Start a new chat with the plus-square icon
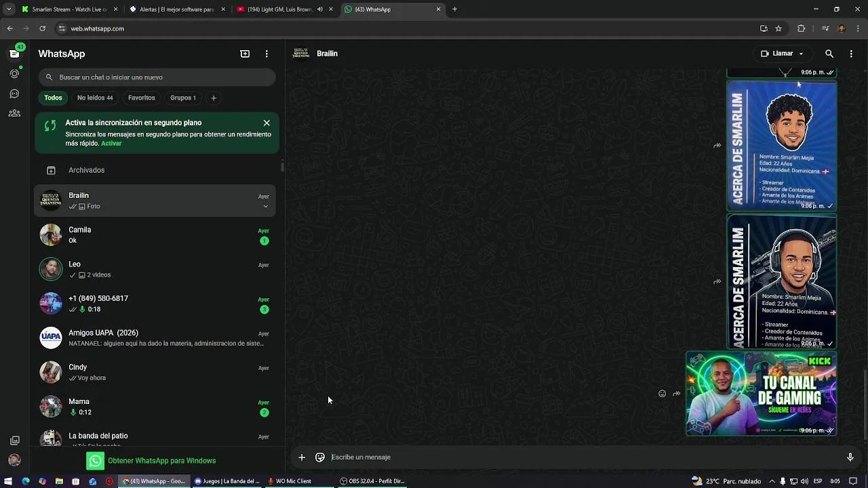The height and width of the screenshot is (488, 868). [x=245, y=54]
